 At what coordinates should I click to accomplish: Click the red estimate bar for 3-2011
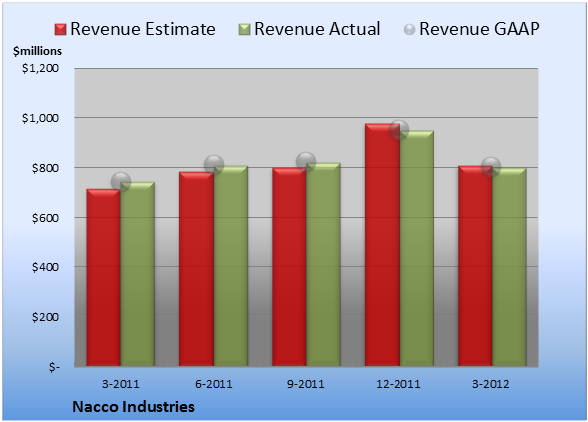tap(104, 278)
